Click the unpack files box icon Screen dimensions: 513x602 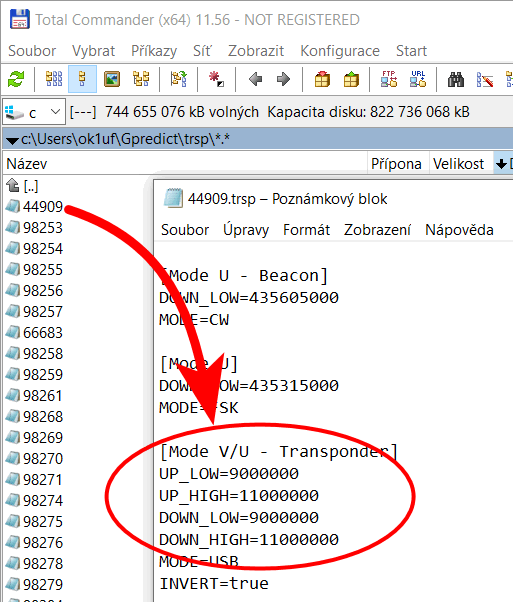(x=351, y=79)
